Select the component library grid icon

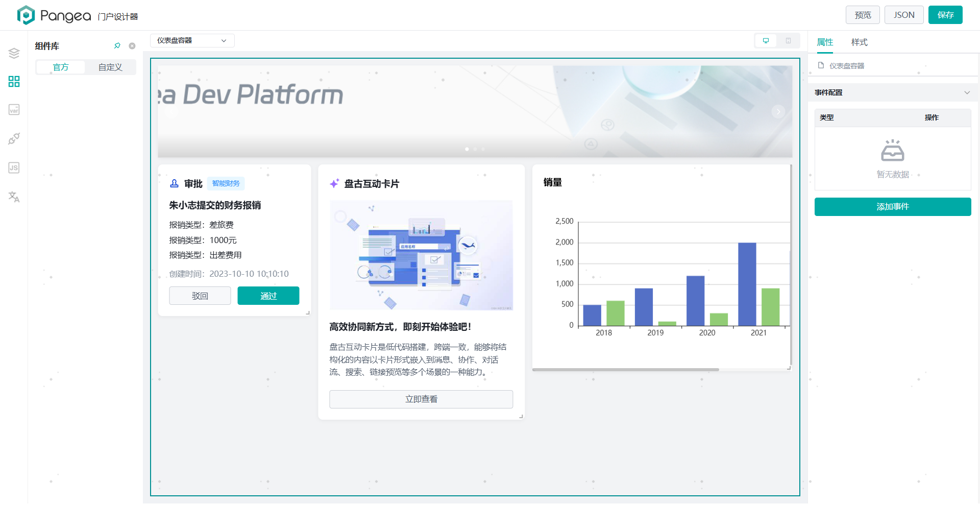[x=14, y=82]
